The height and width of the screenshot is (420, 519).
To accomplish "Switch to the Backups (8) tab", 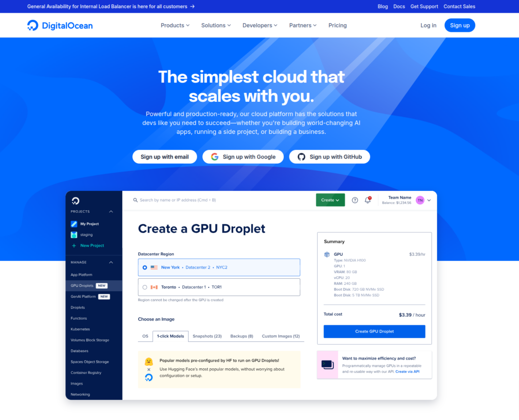I will [x=242, y=336].
